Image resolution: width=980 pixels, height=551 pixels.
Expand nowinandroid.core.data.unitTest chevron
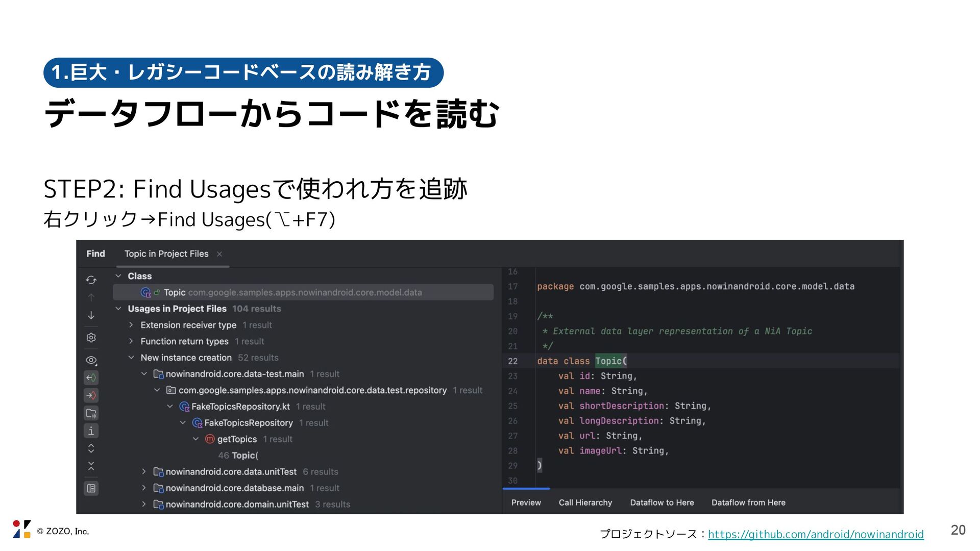(x=144, y=472)
